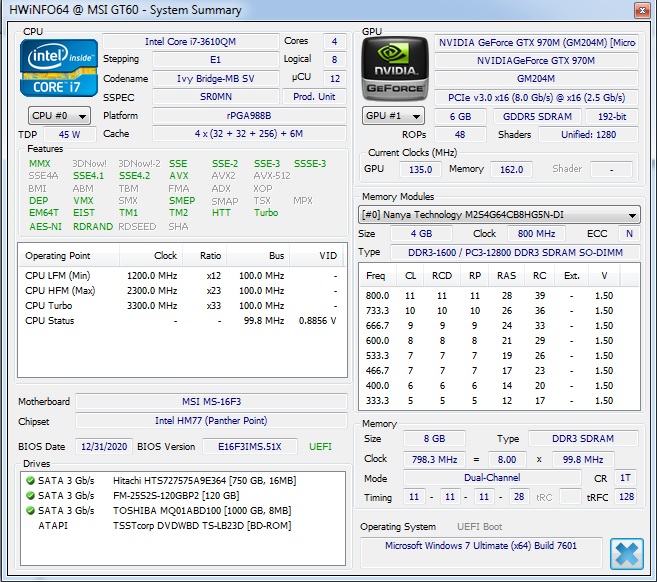Open the CPU #0 selector dropdown
This screenshot has height=582, width=657.
[x=59, y=116]
